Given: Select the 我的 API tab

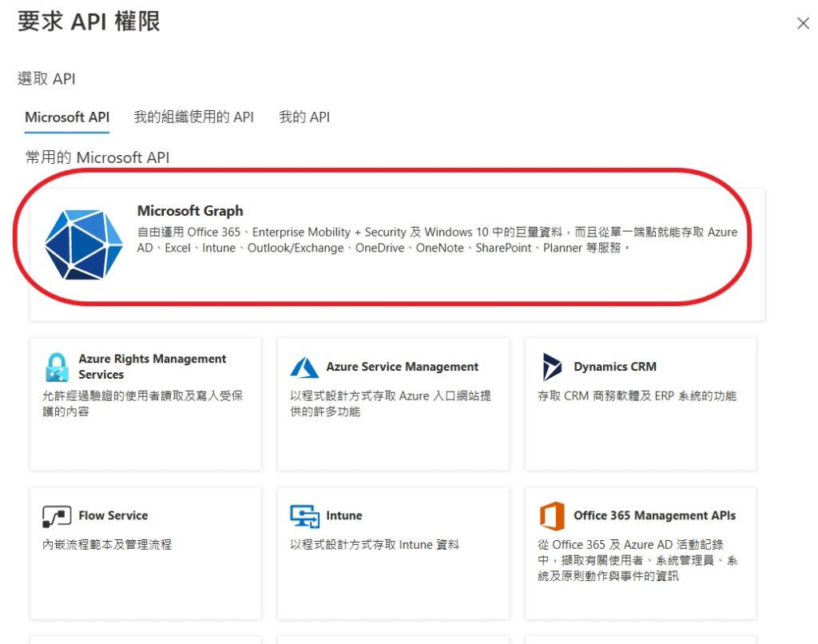Looking at the screenshot, I should pyautogui.click(x=304, y=117).
